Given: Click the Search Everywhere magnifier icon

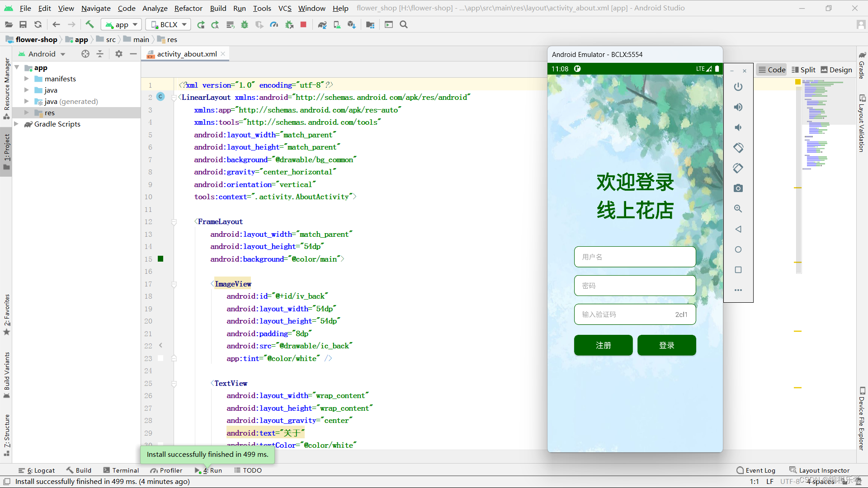Looking at the screenshot, I should tap(404, 24).
